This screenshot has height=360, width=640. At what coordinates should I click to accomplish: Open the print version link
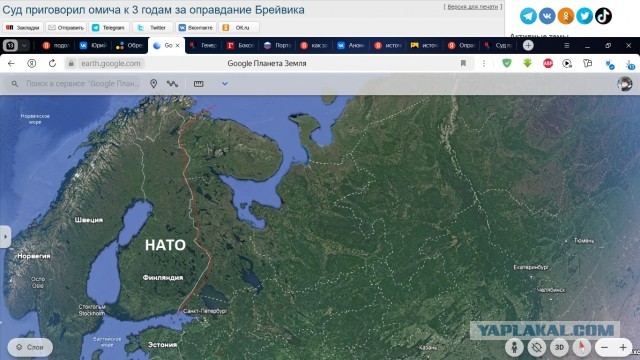473,7
